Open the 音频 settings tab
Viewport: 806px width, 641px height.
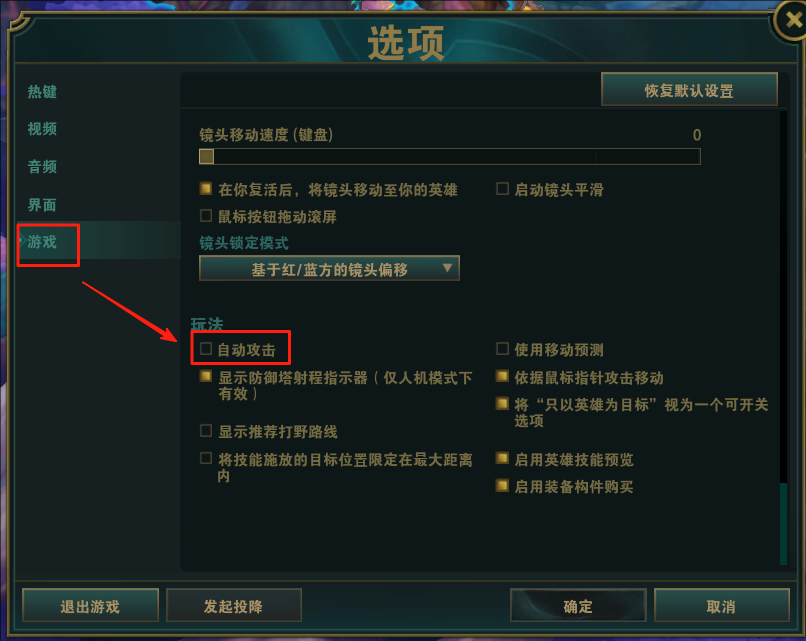click(x=42, y=167)
